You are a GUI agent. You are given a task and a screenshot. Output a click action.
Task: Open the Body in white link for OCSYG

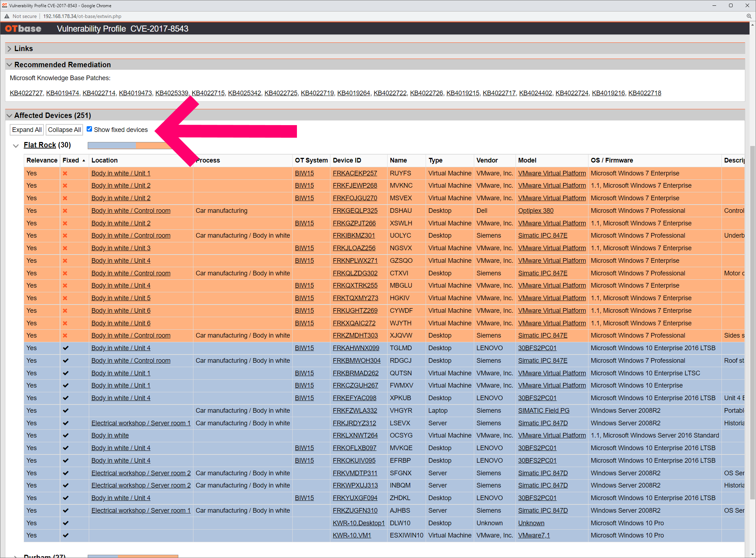click(110, 435)
